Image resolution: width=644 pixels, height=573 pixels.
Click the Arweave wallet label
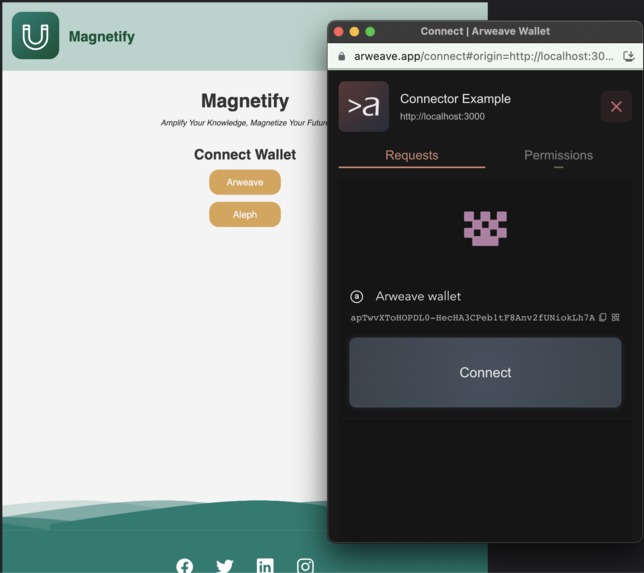coord(418,296)
